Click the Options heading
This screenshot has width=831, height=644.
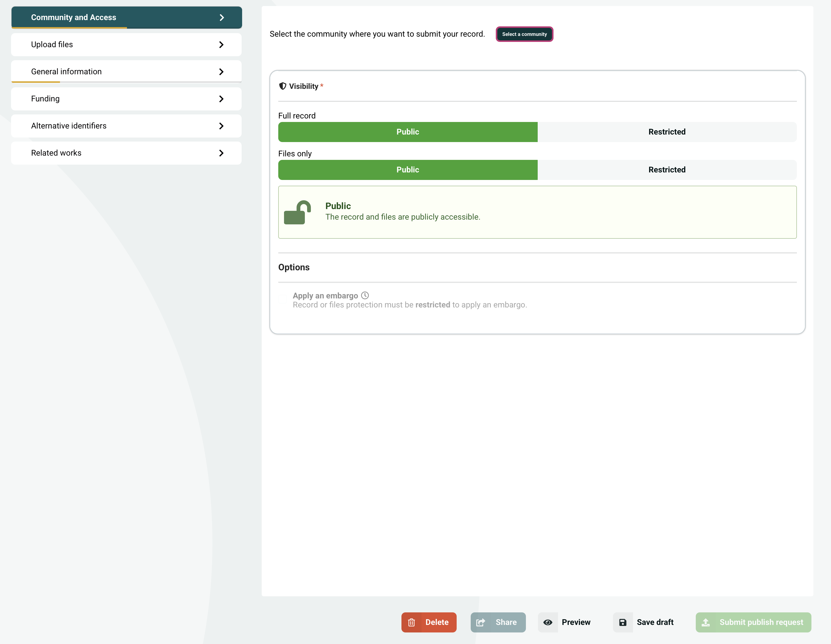294,267
